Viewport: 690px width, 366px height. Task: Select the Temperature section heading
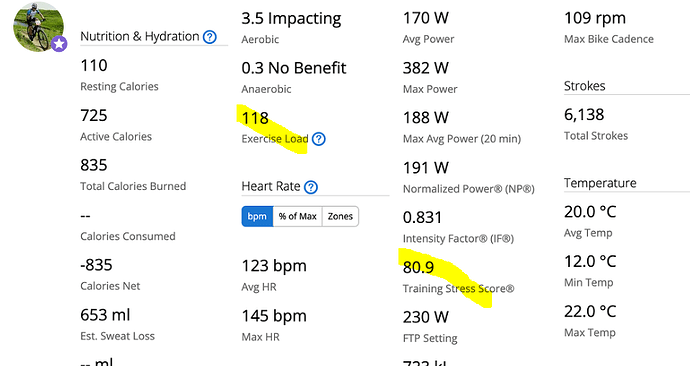pyautogui.click(x=600, y=183)
